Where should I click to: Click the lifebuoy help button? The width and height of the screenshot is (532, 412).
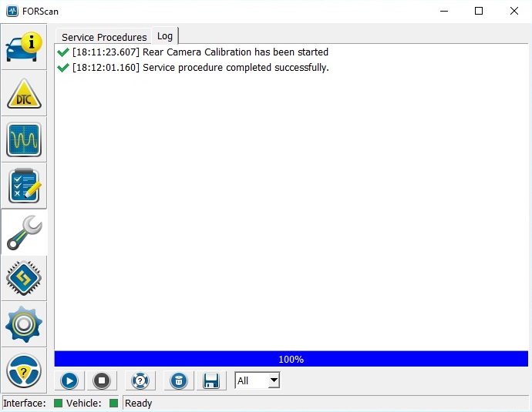point(140,380)
